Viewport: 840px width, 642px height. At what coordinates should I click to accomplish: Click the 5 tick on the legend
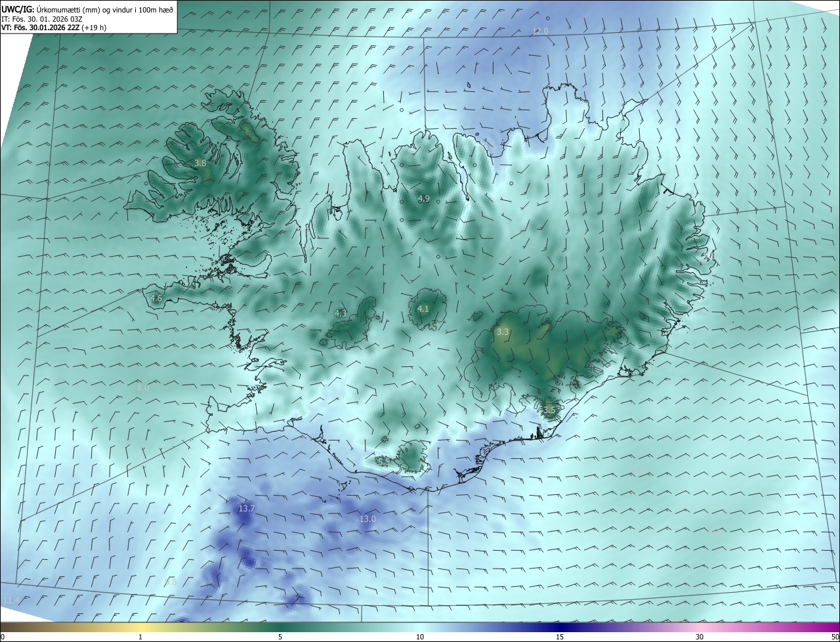[280, 637]
